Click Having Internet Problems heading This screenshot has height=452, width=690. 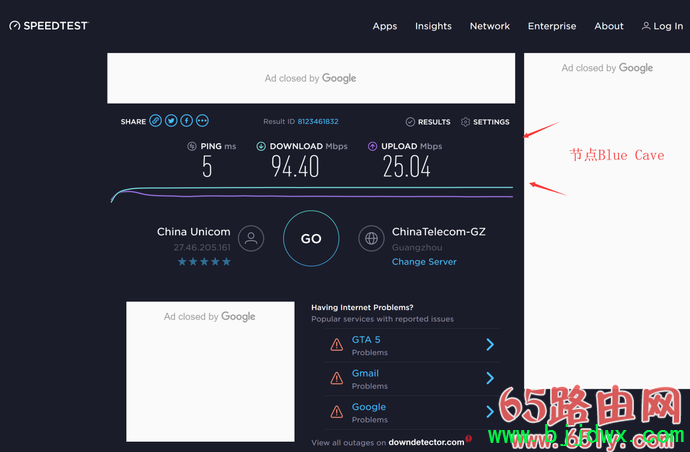pos(362,307)
